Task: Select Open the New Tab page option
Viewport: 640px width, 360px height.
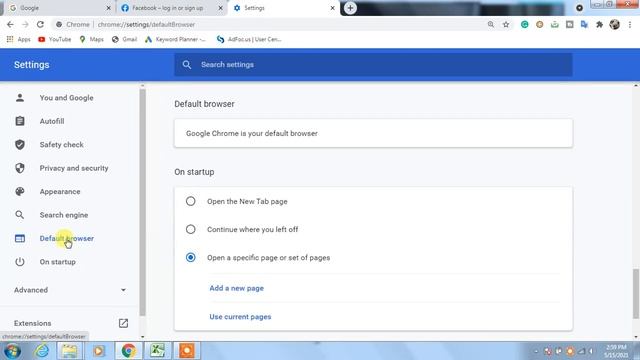Action: (191, 201)
